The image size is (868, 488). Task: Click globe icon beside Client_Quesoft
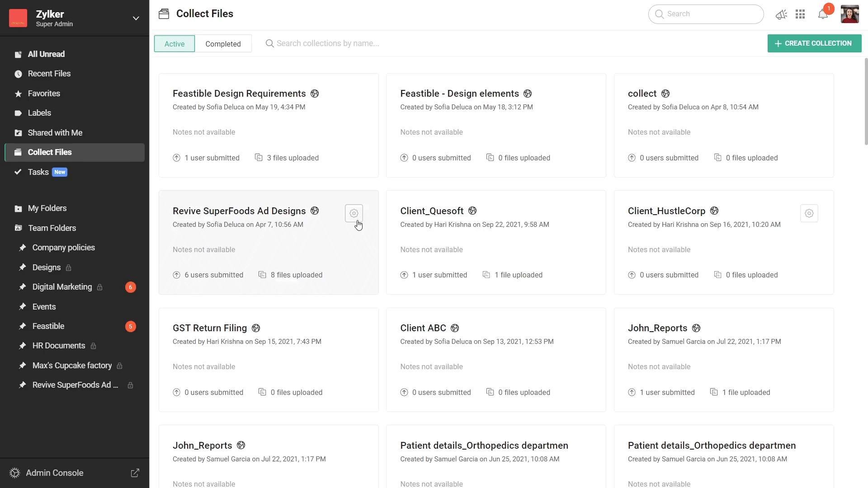[x=472, y=211]
